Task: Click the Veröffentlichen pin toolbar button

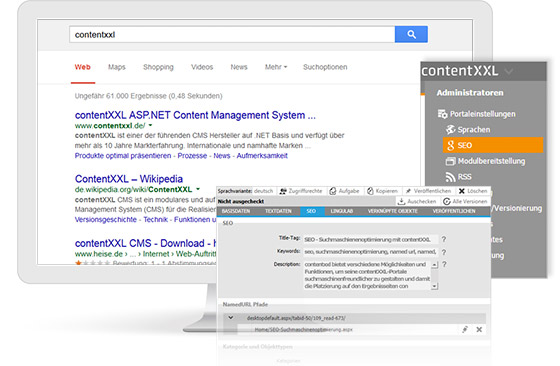Action: tap(428, 191)
